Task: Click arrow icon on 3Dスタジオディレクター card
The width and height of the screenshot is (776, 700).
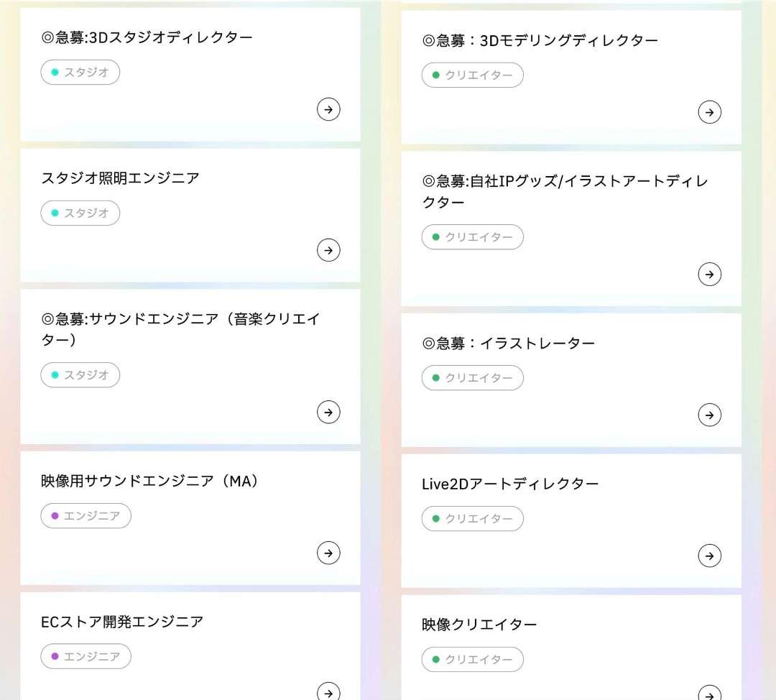Action: coord(328,109)
